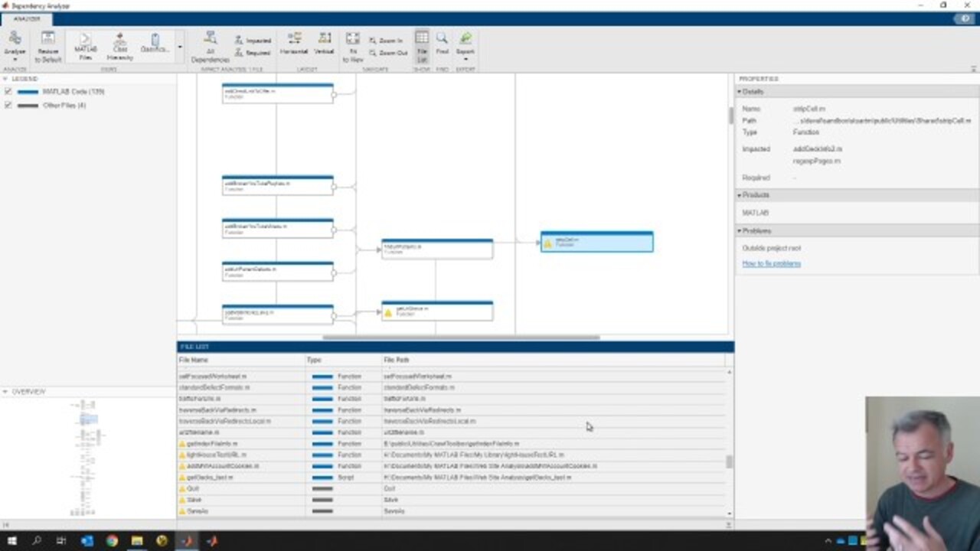The height and width of the screenshot is (551, 980).
Task: Show All Dependencies
Action: point(210,46)
